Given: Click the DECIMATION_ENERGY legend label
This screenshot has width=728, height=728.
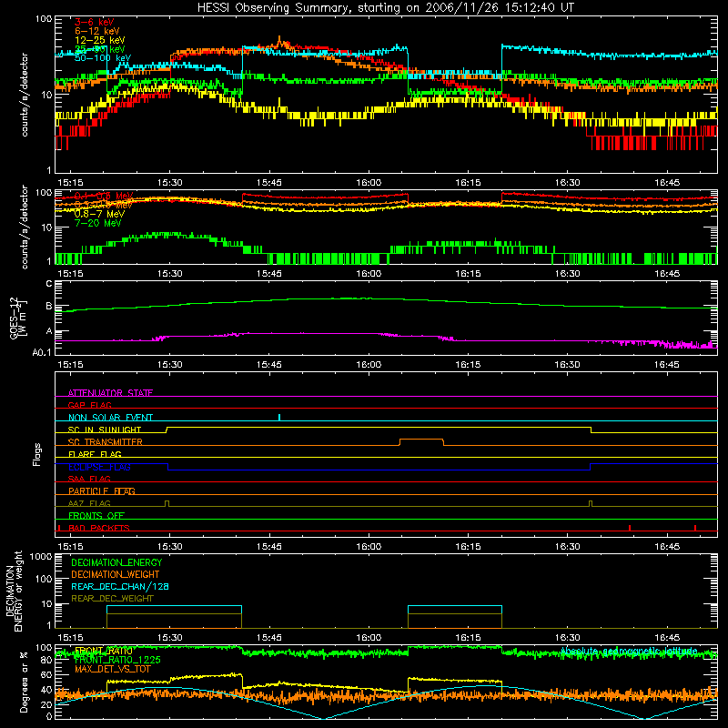Looking at the screenshot, I should [116, 562].
